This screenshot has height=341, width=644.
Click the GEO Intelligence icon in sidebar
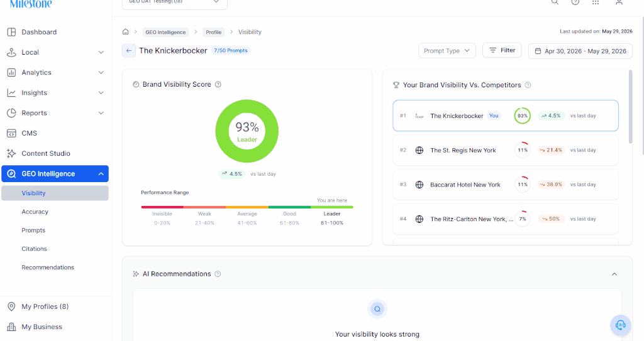(x=11, y=173)
